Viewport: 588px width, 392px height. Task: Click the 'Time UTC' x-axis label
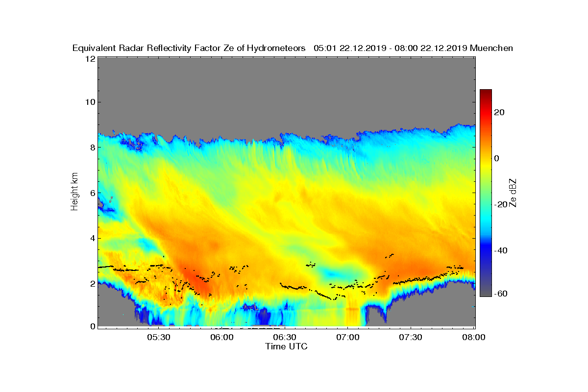[287, 346]
